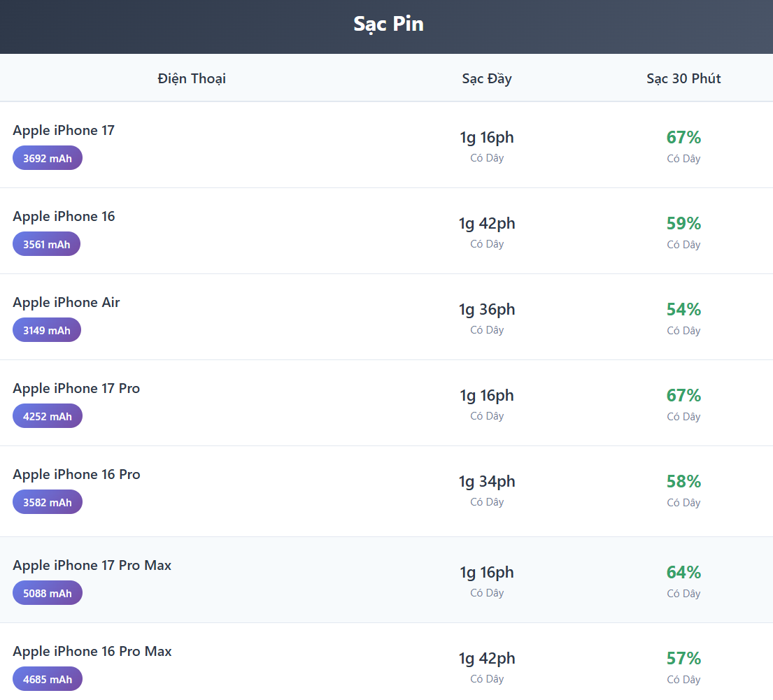
Task: Click the 54% thirty-minute charge value
Action: click(683, 309)
